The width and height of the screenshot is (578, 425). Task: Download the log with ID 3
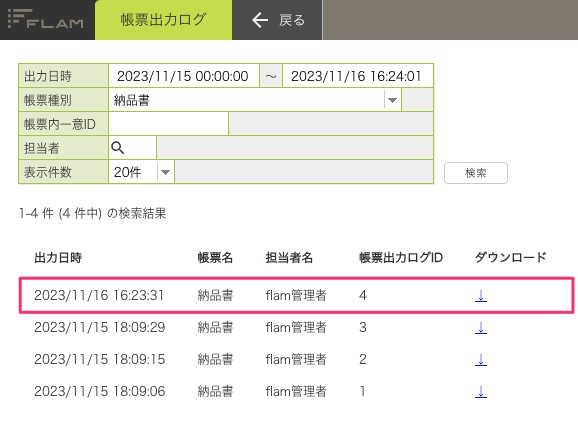click(x=481, y=327)
